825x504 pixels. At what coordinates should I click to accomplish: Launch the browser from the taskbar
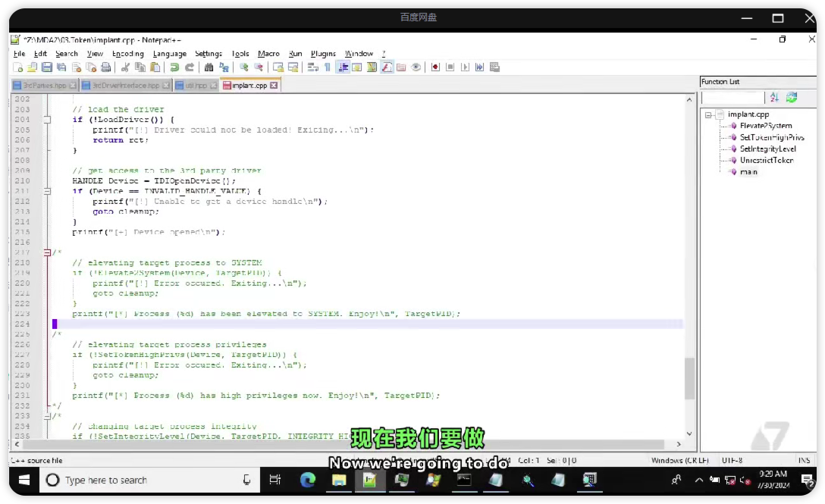(306, 480)
